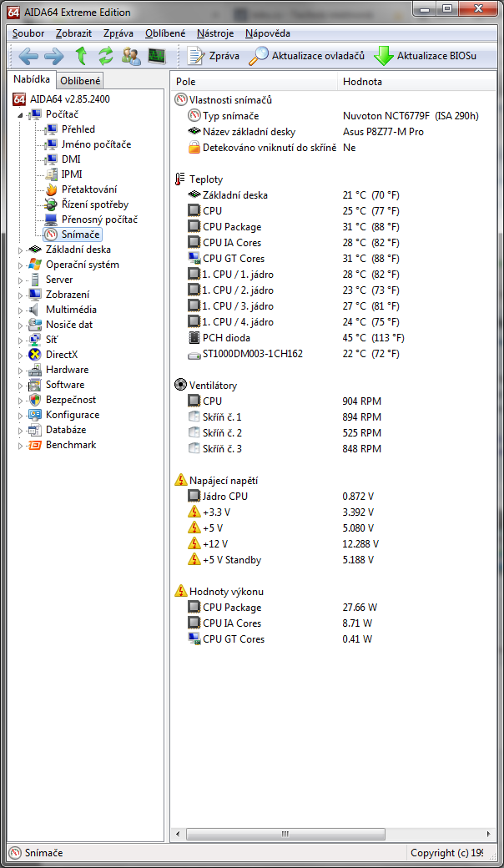
Task: Open the Zpráva menu in menu bar
Action: [118, 33]
